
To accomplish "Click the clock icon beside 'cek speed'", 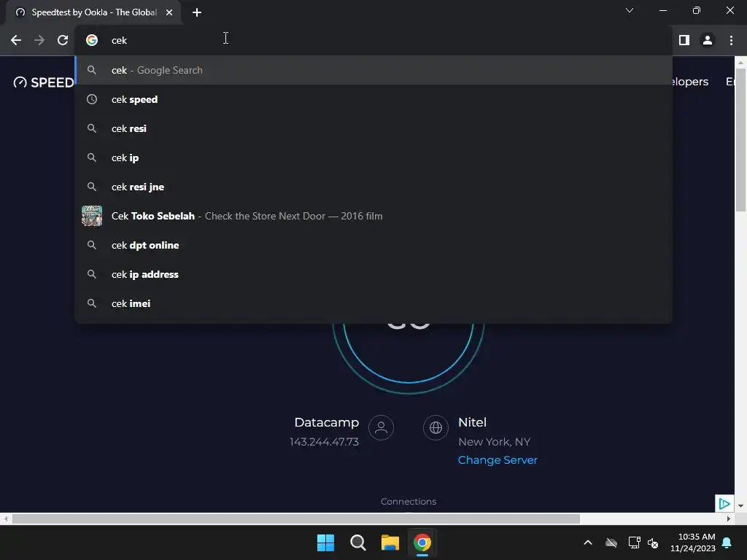I will click(92, 99).
